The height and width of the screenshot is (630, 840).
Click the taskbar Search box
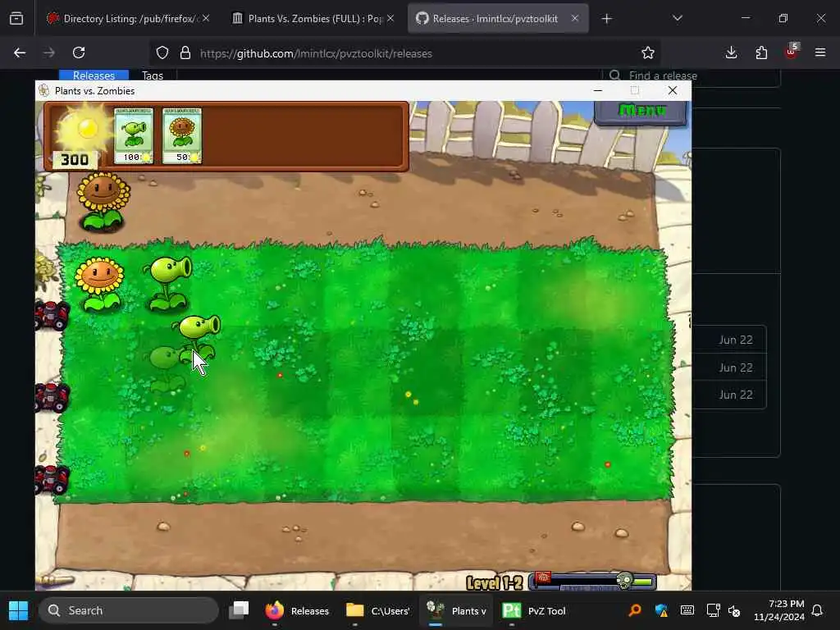click(x=129, y=610)
